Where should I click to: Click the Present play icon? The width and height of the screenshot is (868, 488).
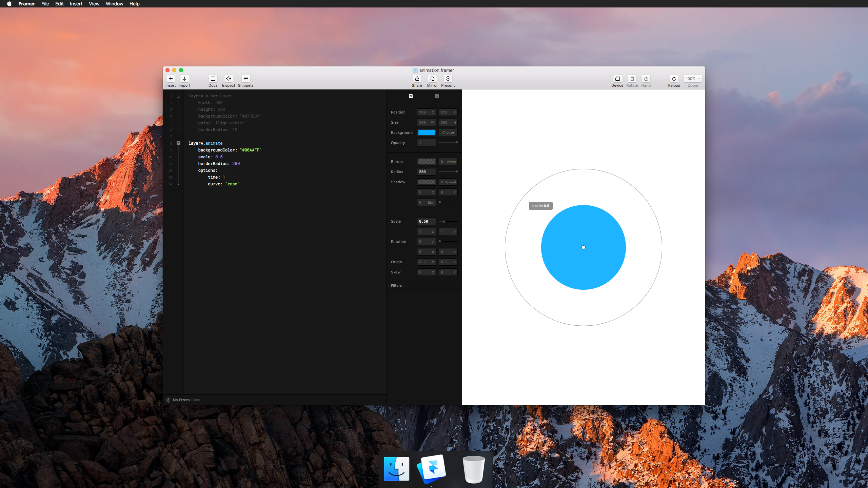pyautogui.click(x=448, y=79)
